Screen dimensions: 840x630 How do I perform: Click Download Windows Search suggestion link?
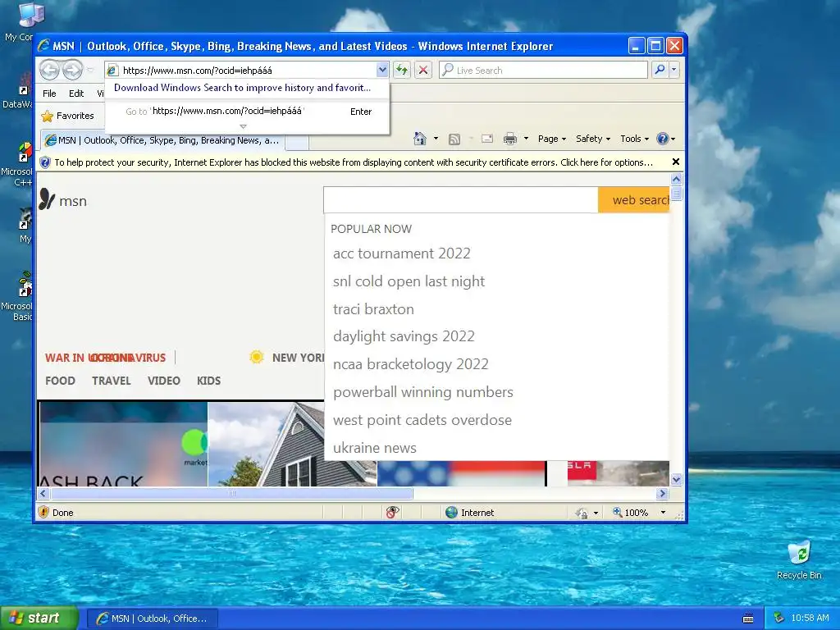pos(242,88)
